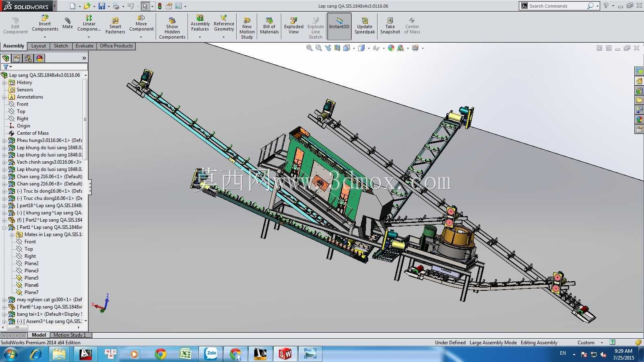This screenshot has width=644, height=362.
Task: Expand the Pheu hungx3.0116.06<1> component
Action: (x=4, y=140)
